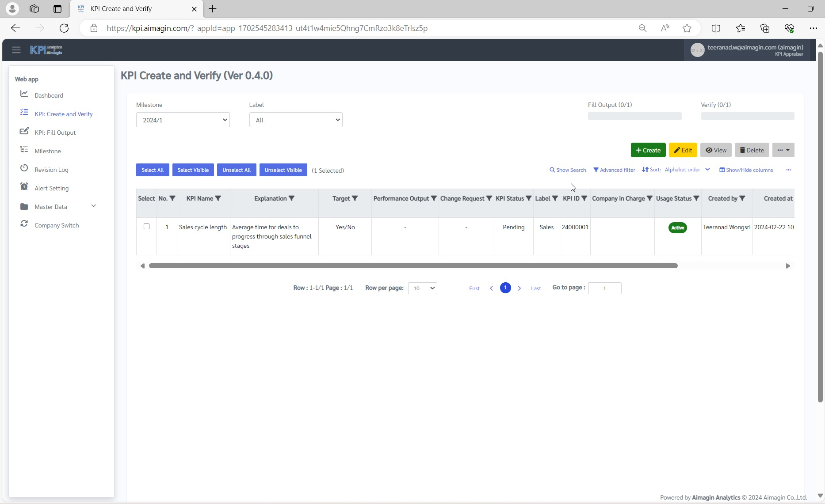The image size is (825, 504).
Task: Open the Label All dropdown
Action: click(x=296, y=120)
